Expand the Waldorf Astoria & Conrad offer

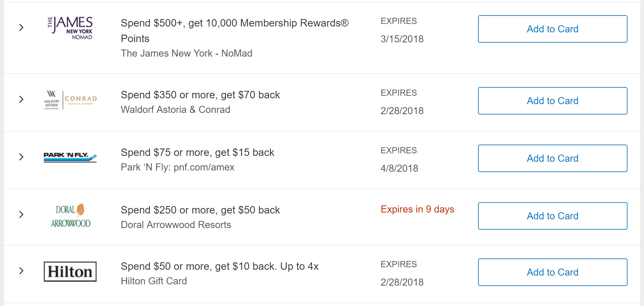21,99
